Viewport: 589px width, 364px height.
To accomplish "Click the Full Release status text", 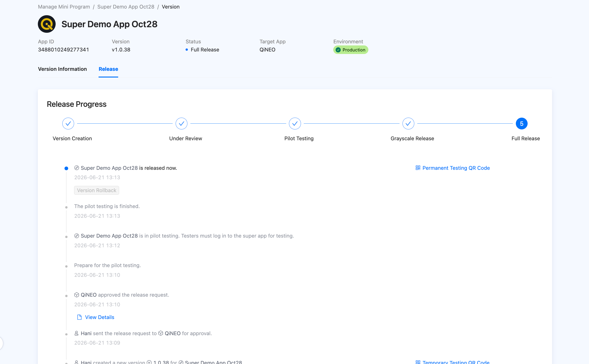I will (x=205, y=50).
